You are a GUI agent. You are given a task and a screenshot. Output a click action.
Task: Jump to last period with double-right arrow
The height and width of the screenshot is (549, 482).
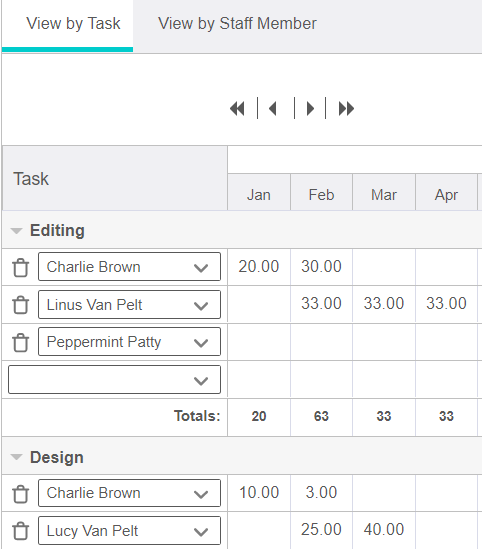pos(346,109)
